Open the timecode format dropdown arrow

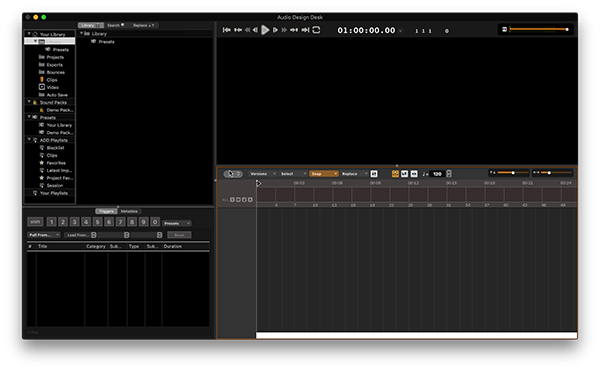pyautogui.click(x=401, y=31)
